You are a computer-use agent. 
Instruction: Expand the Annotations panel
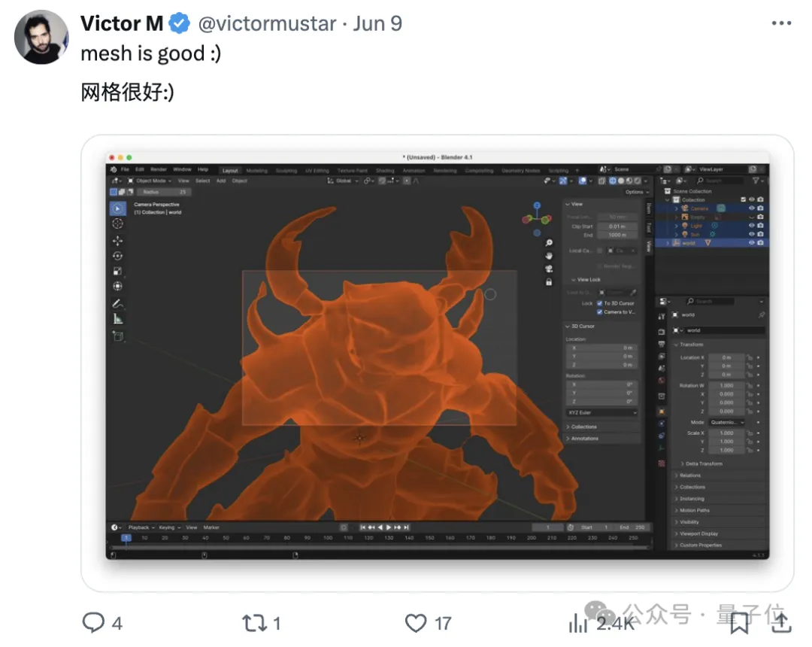584,438
